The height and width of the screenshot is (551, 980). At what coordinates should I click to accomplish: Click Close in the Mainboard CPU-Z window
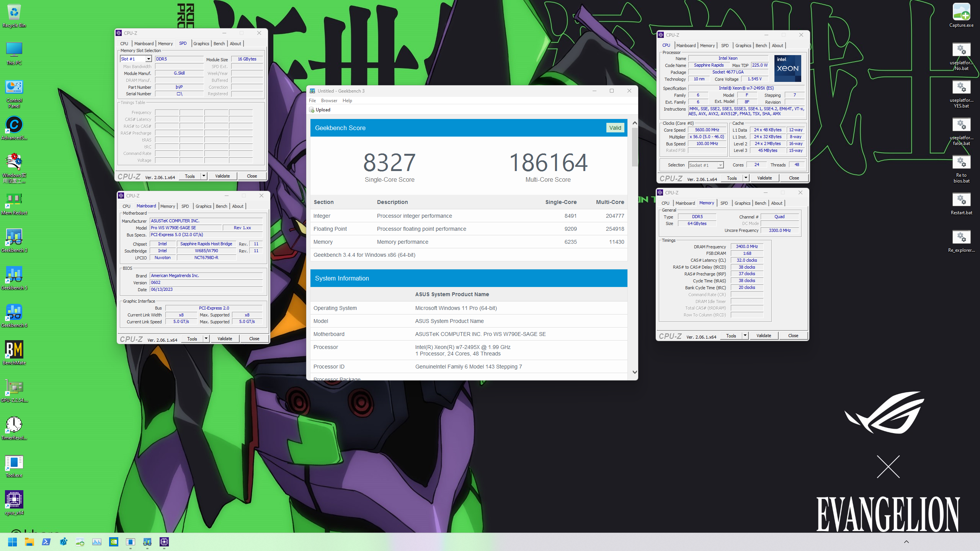pos(254,339)
